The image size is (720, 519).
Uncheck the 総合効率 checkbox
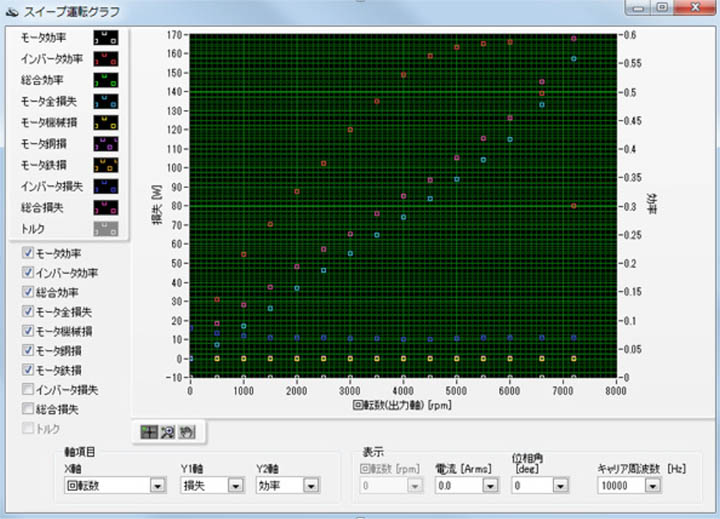coord(28,292)
